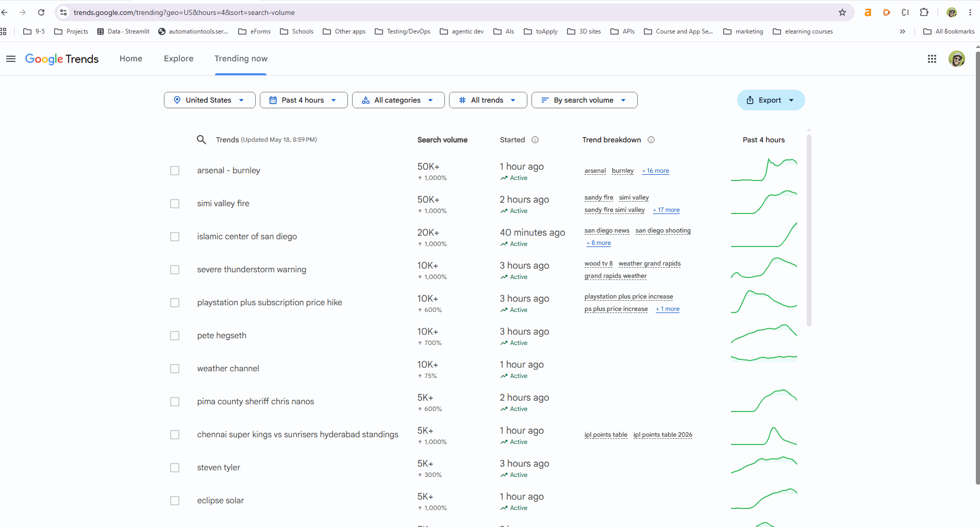The image size is (980, 527).
Task: Show hidden bookmarks with the double chevron
Action: (903, 31)
